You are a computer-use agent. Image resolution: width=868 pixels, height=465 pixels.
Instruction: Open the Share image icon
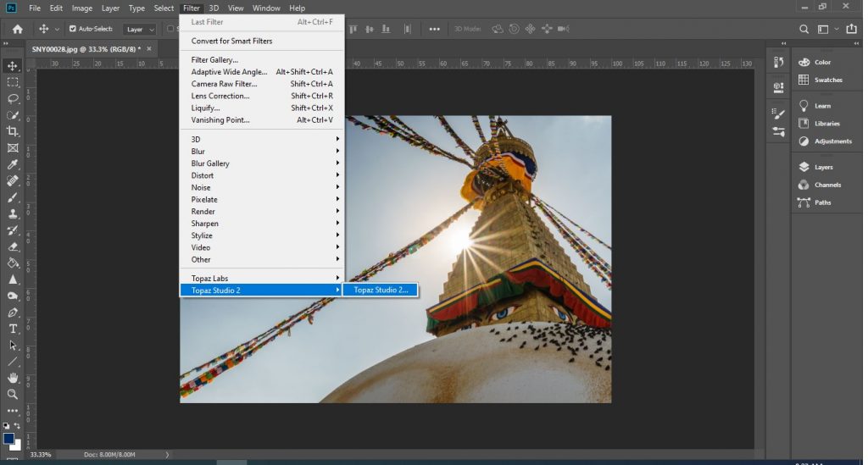851,29
